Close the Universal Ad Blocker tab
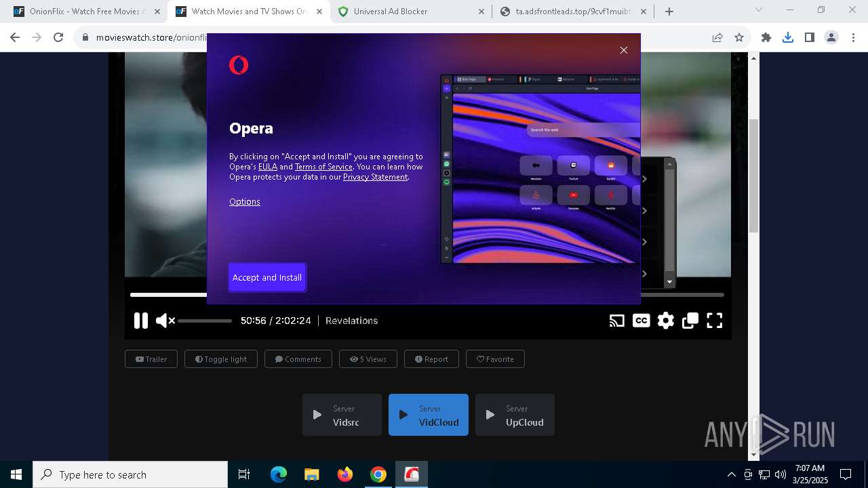 pos(481,12)
